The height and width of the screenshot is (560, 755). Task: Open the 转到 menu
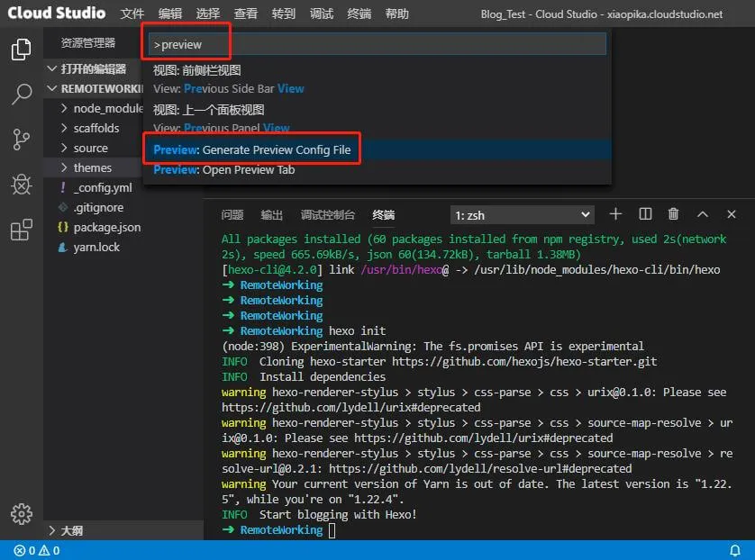(x=284, y=14)
